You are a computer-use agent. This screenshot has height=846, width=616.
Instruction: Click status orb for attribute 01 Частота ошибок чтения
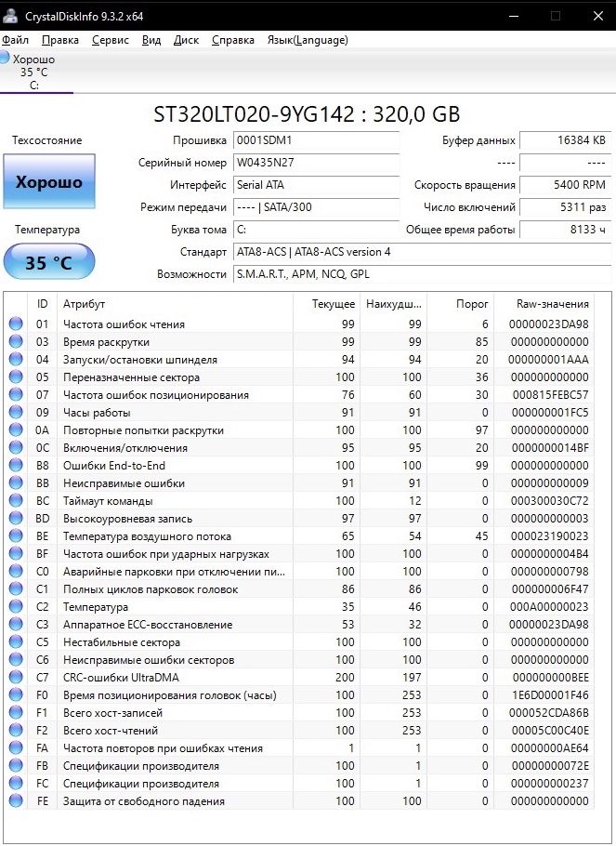tap(16, 324)
